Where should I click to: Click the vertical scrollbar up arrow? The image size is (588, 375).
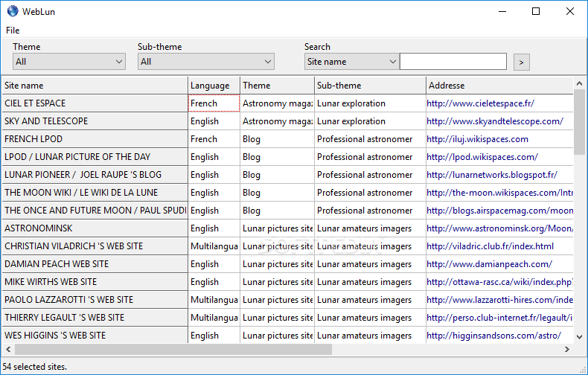pos(579,83)
